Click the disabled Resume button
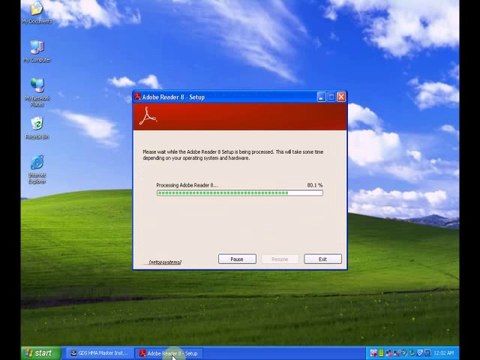 pos(280,259)
